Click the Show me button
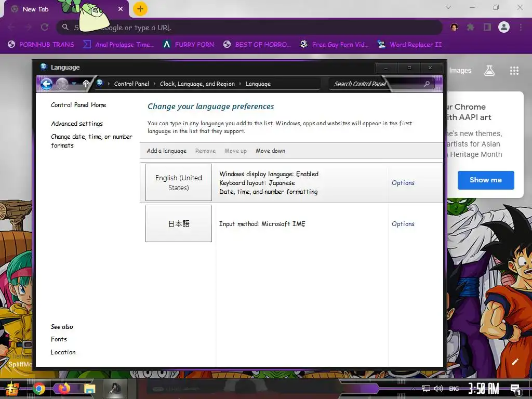Screen dimensions: 532x399 pos(486,180)
